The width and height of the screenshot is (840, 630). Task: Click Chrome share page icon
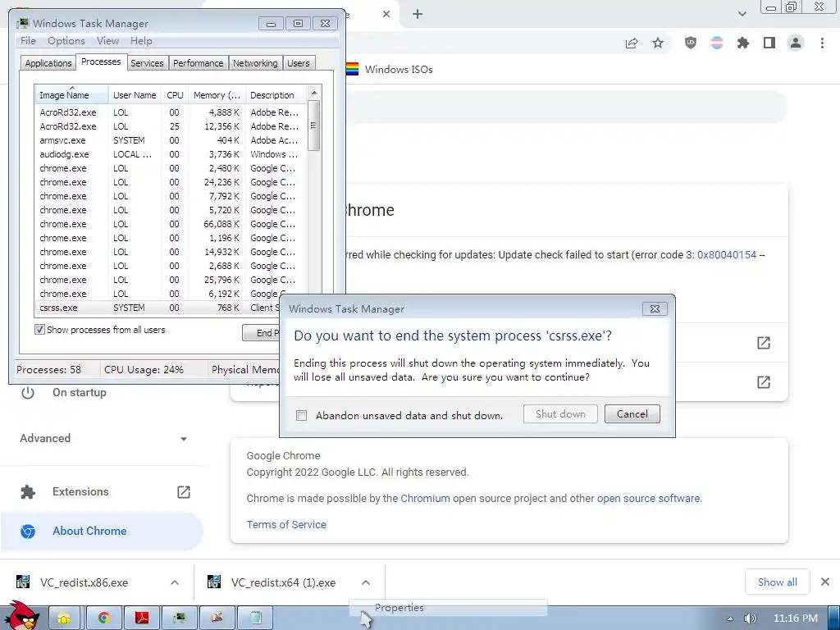[x=632, y=43]
